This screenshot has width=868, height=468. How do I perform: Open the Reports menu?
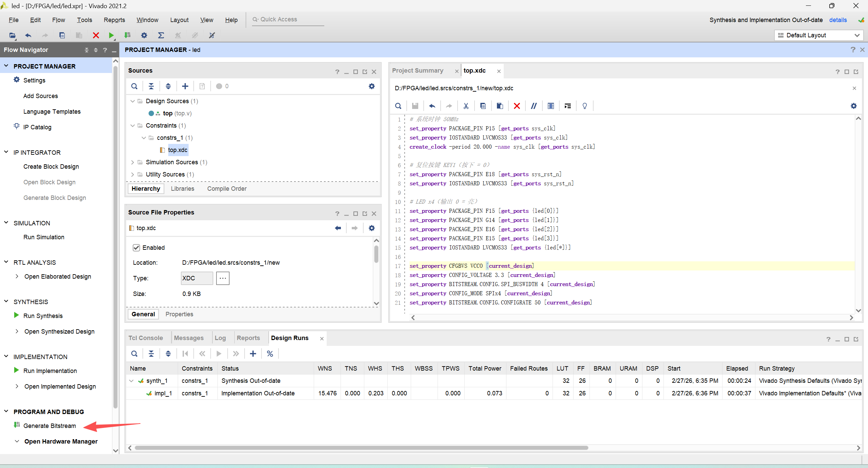pyautogui.click(x=114, y=20)
